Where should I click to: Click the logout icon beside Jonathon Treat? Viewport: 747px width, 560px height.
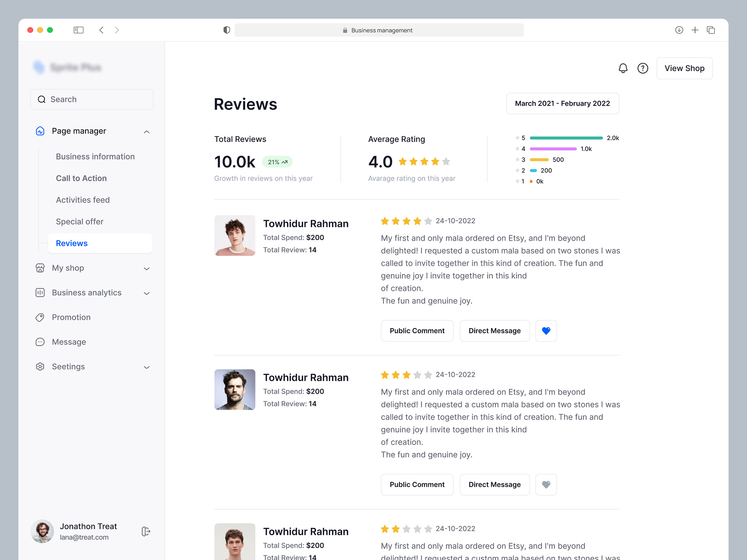tap(146, 532)
